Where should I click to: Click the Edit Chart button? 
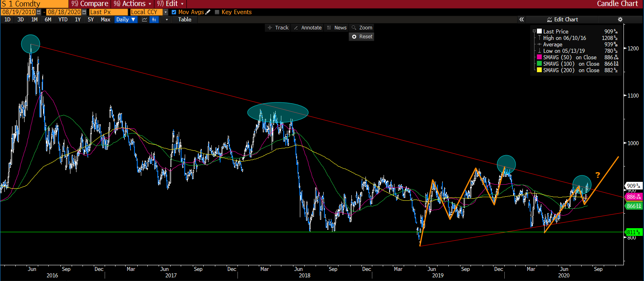point(562,19)
